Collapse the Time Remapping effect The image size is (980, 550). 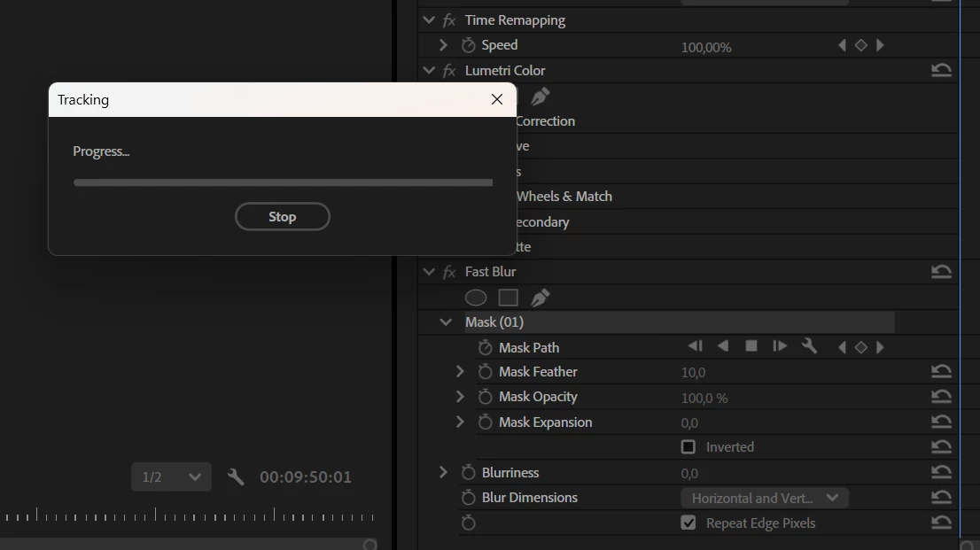pos(429,20)
